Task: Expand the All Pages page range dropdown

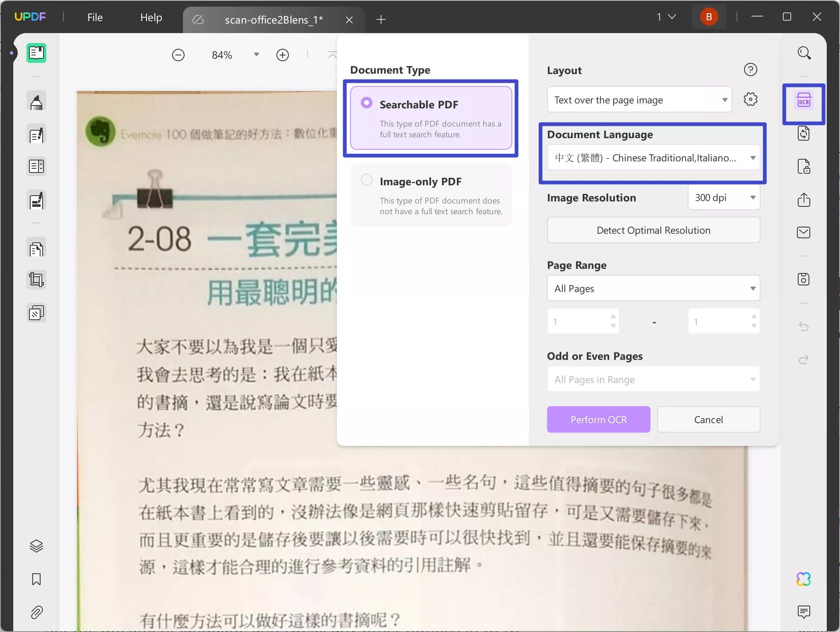Action: [x=653, y=288]
